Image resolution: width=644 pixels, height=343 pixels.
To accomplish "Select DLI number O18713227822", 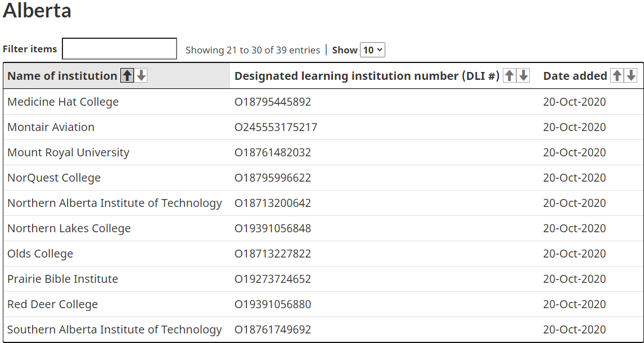I will pyautogui.click(x=273, y=254).
